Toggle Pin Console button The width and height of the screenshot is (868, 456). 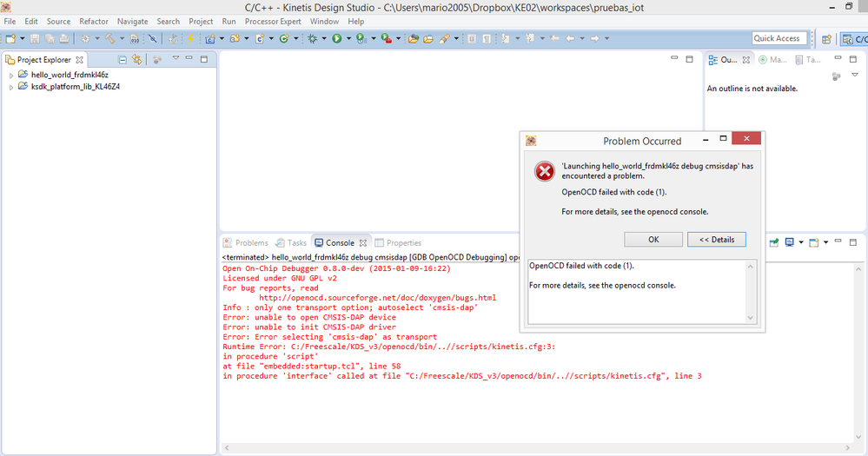click(774, 242)
